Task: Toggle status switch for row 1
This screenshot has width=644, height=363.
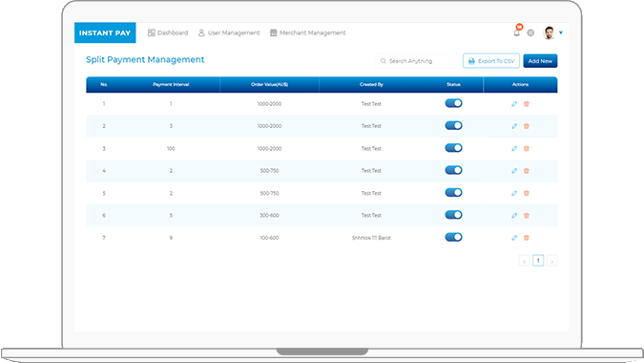Action: pyautogui.click(x=453, y=103)
